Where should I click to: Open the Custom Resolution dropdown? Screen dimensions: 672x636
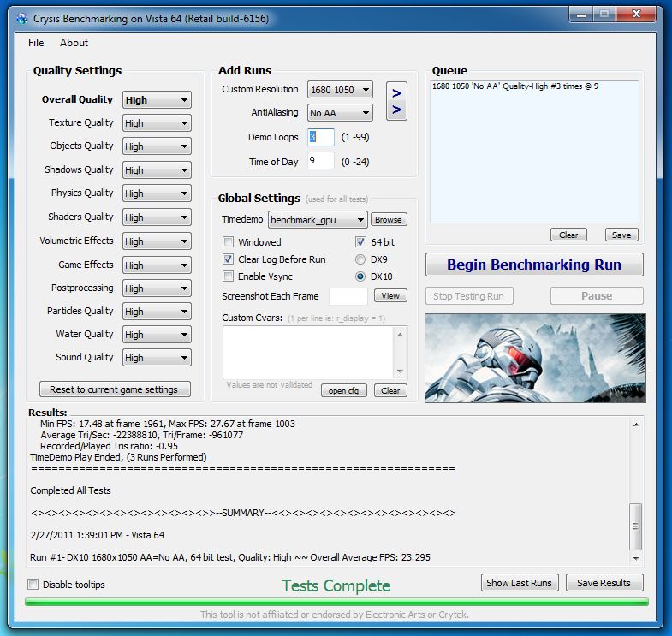340,90
